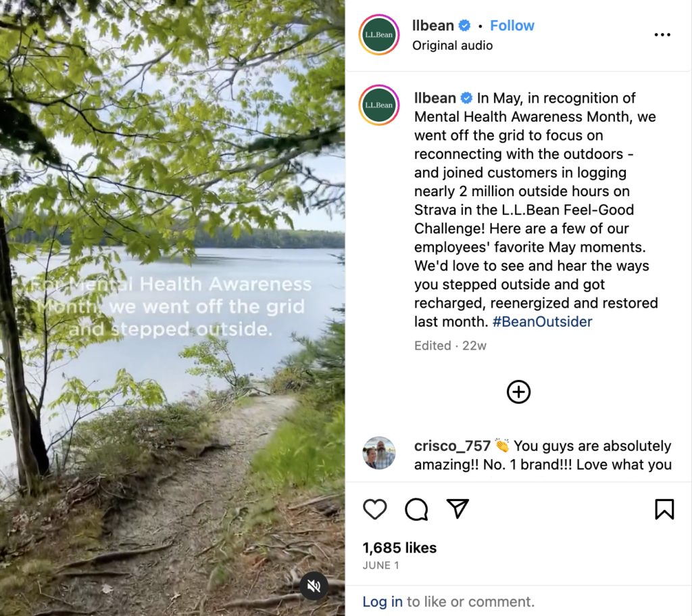The image size is (692, 616).
Task: Click llbean username in caption
Action: click(435, 98)
